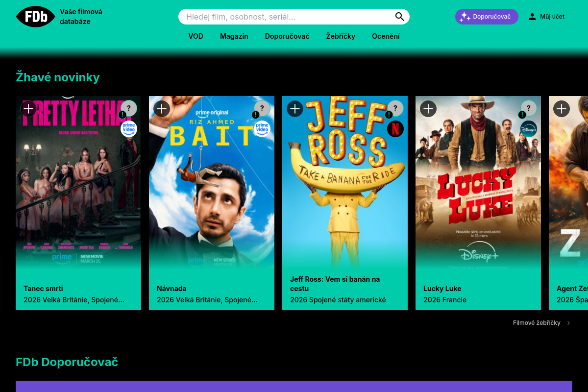Open Můj účet account link

[546, 17]
